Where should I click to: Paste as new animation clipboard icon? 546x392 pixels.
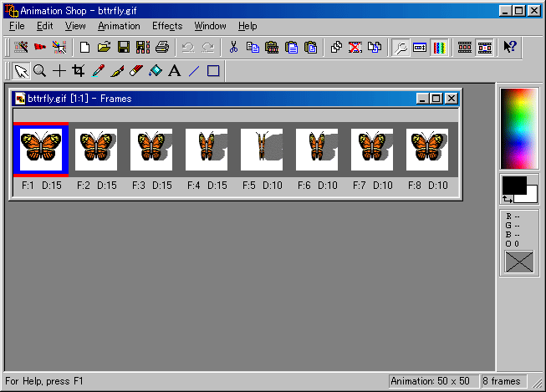tap(272, 47)
